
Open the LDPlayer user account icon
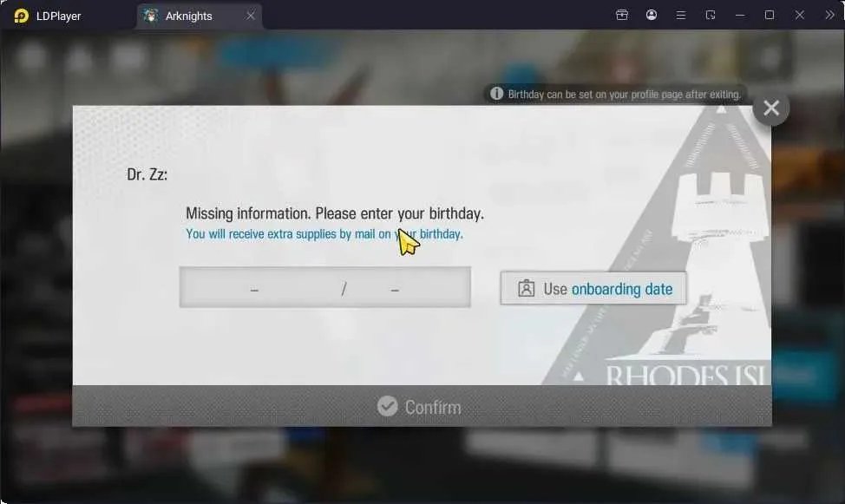click(652, 15)
